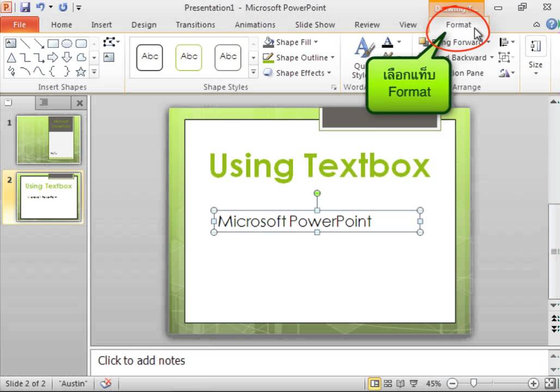Image resolution: width=560 pixels, height=392 pixels.
Task: Select the Arc shape
Action: (25, 71)
